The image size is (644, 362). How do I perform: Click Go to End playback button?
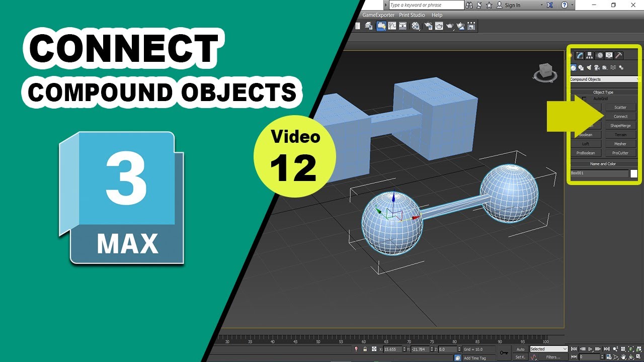[607, 349]
